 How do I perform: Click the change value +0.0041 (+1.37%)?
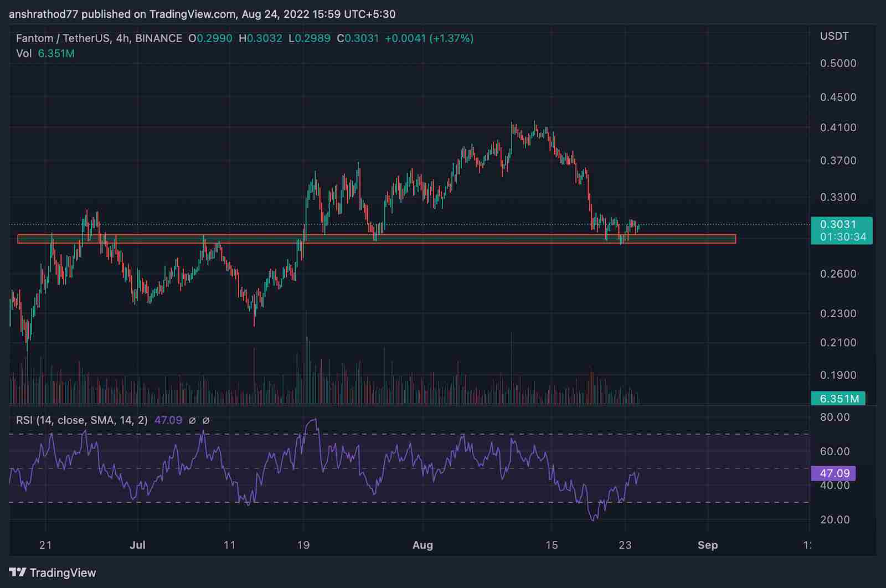429,38
